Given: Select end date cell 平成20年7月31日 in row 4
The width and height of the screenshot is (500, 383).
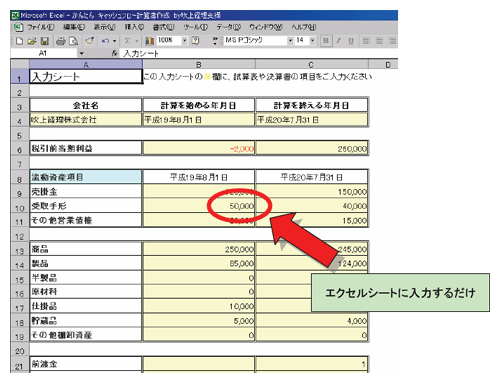Looking at the screenshot, I should click(312, 120).
